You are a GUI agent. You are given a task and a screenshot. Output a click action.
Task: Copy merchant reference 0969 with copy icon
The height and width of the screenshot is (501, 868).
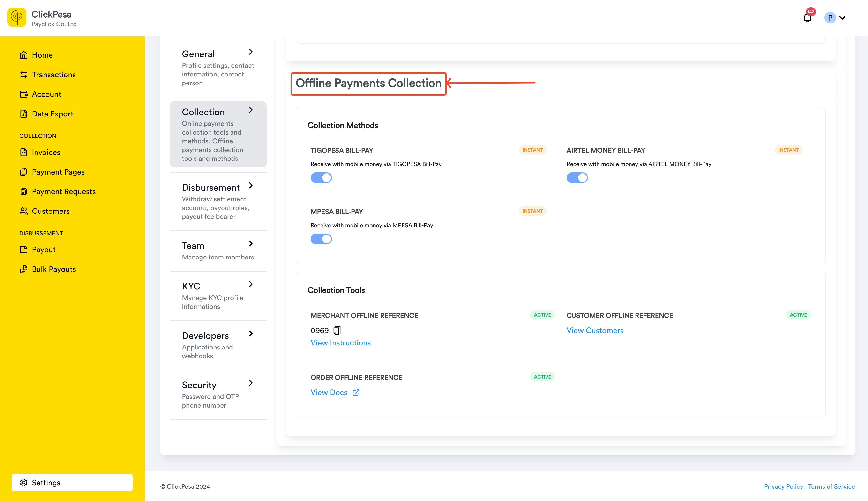337,331
